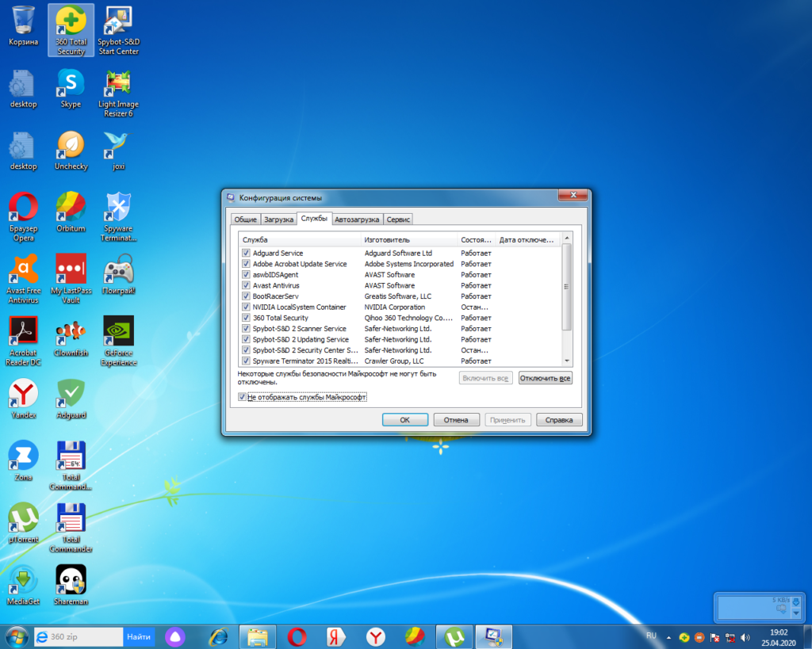Switch to the Автозагрузка tab

pyautogui.click(x=357, y=220)
